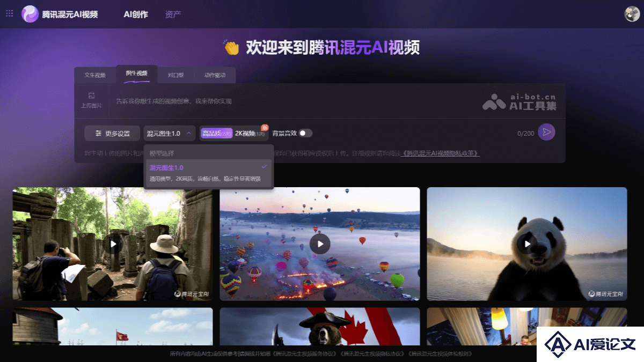This screenshot has width=644, height=362.
Task: Open the 腾讯混元生视频体验规则 footer link
Action: click(441, 354)
